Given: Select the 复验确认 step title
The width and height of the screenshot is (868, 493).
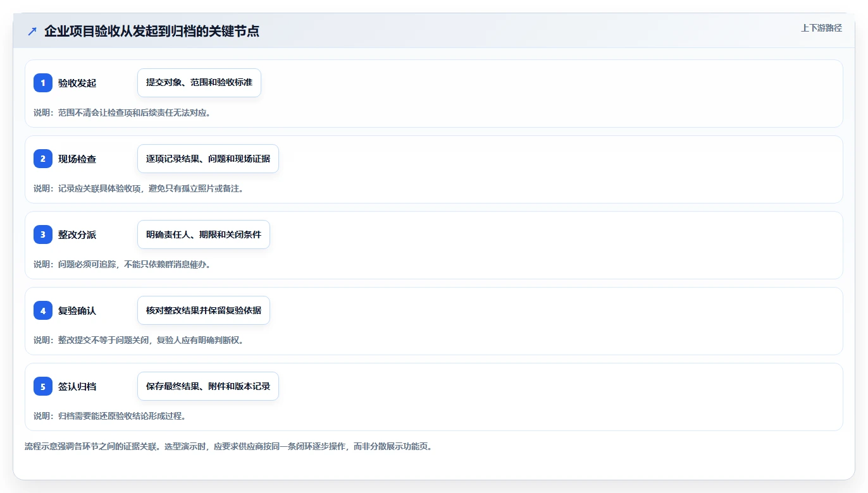Looking at the screenshot, I should pyautogui.click(x=77, y=310).
